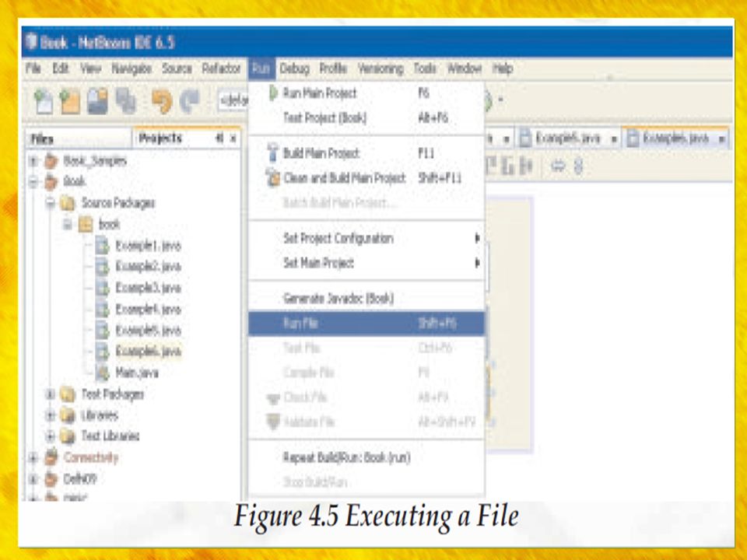Image resolution: width=747 pixels, height=560 pixels.
Task: Collapse the Source Packages node
Action: (51, 203)
